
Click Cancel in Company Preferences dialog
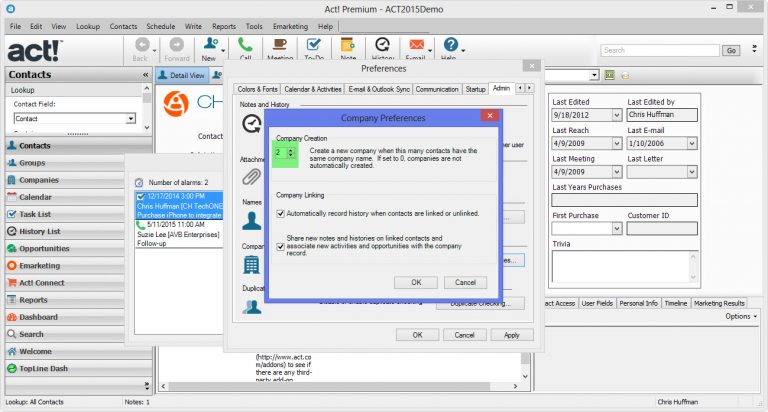click(x=465, y=282)
